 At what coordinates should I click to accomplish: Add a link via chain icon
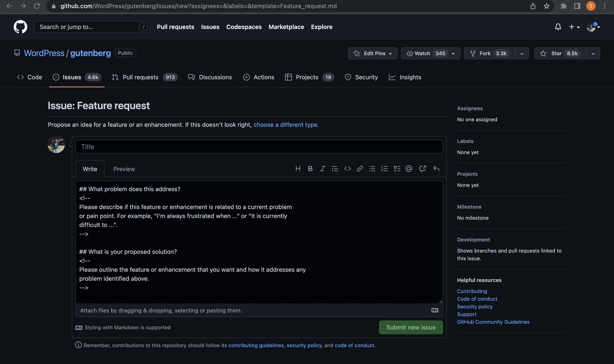(x=360, y=169)
